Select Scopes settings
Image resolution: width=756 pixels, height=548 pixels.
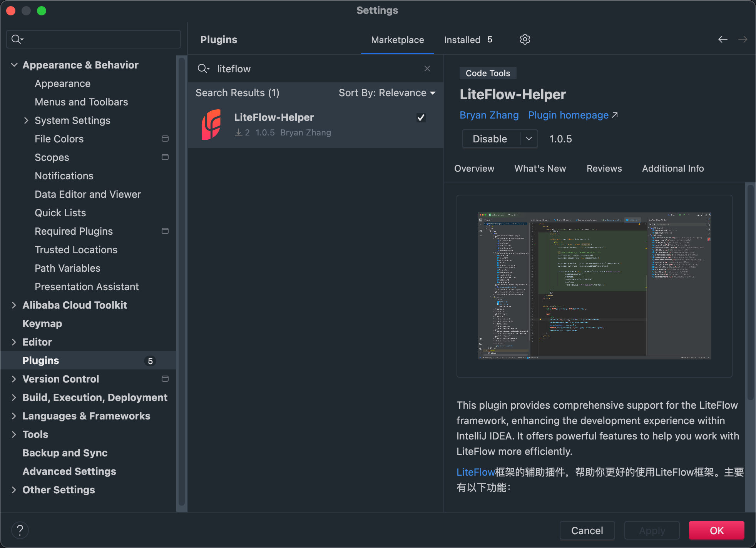pos(52,157)
